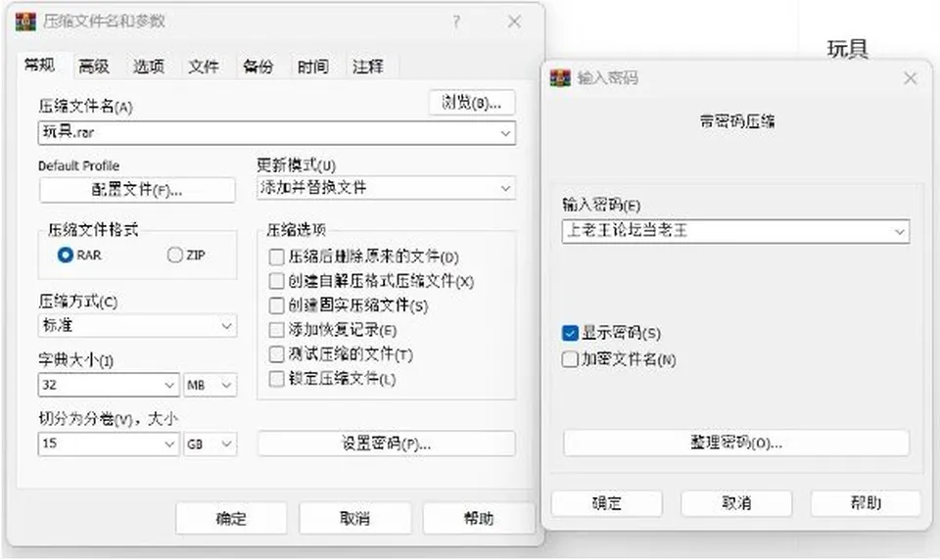Screen dimensions: 940x560
Task: Uncheck 显示密码 checkbox
Action: click(570, 333)
